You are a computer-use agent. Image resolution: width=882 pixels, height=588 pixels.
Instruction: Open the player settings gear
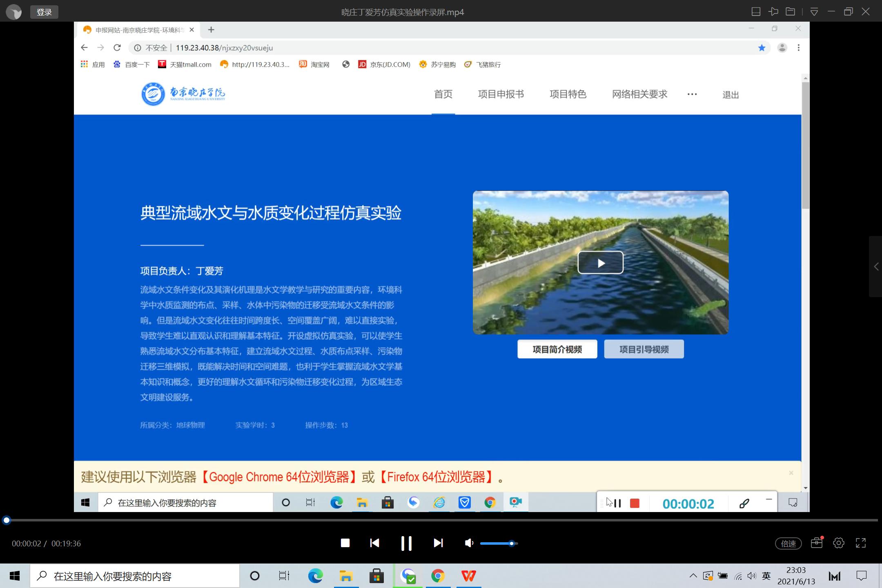point(839,543)
